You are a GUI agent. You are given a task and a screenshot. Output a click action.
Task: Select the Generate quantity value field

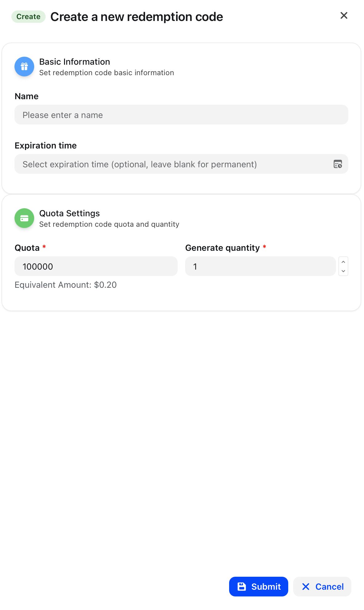260,266
